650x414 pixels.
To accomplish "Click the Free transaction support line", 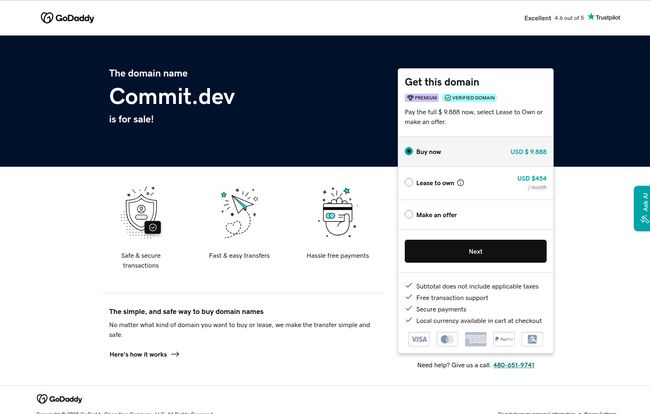I will [x=452, y=298].
